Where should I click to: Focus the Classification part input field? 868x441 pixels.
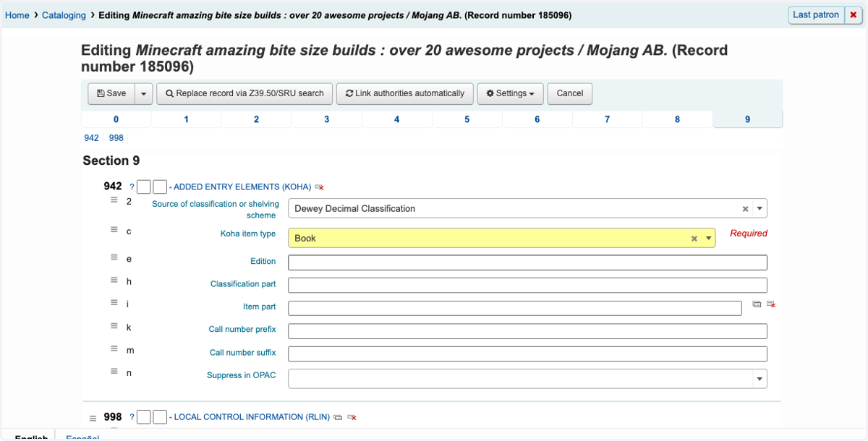[x=527, y=286]
